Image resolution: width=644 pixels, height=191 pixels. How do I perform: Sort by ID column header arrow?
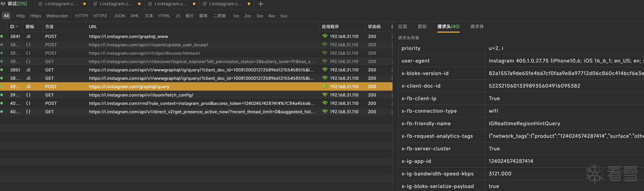coord(17,26)
